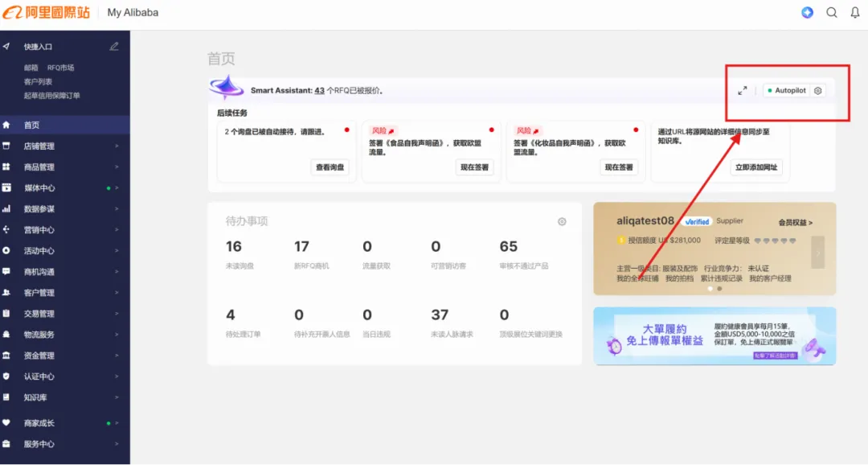Expand the Smart Assistant panel with arrows icon
868x465 pixels.
(x=743, y=90)
